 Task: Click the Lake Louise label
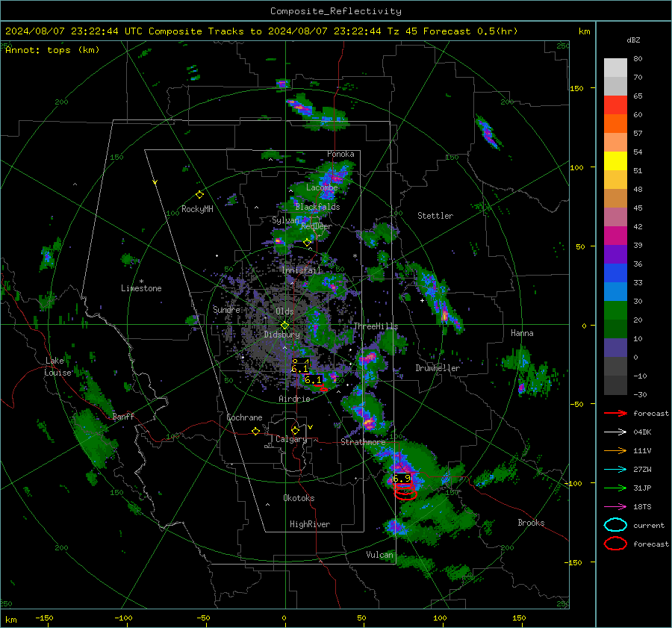[x=58, y=367]
